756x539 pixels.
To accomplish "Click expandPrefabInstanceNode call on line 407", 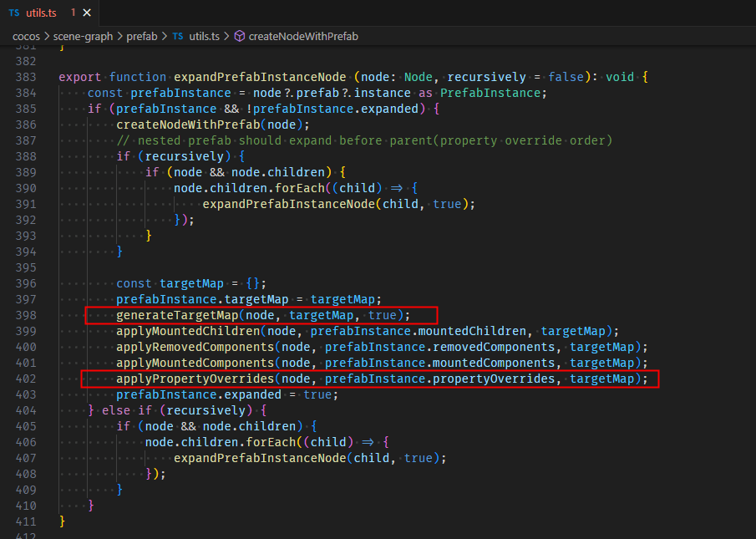I will click(260, 459).
